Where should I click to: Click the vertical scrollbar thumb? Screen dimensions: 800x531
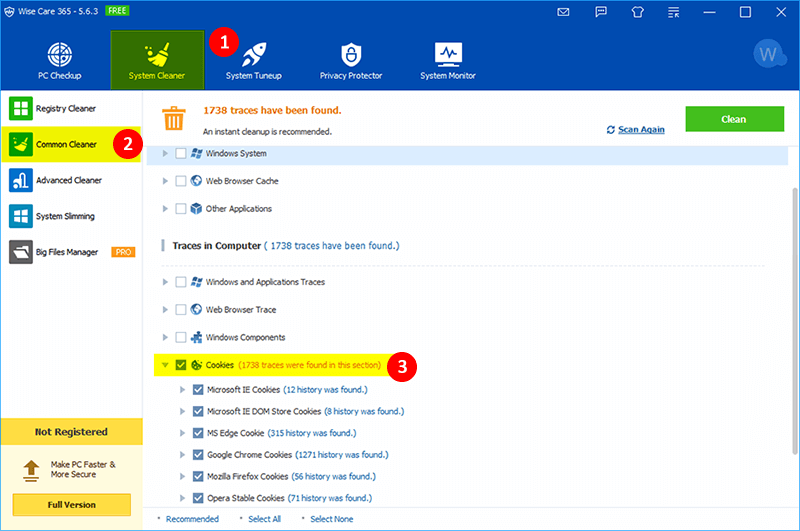point(794,321)
